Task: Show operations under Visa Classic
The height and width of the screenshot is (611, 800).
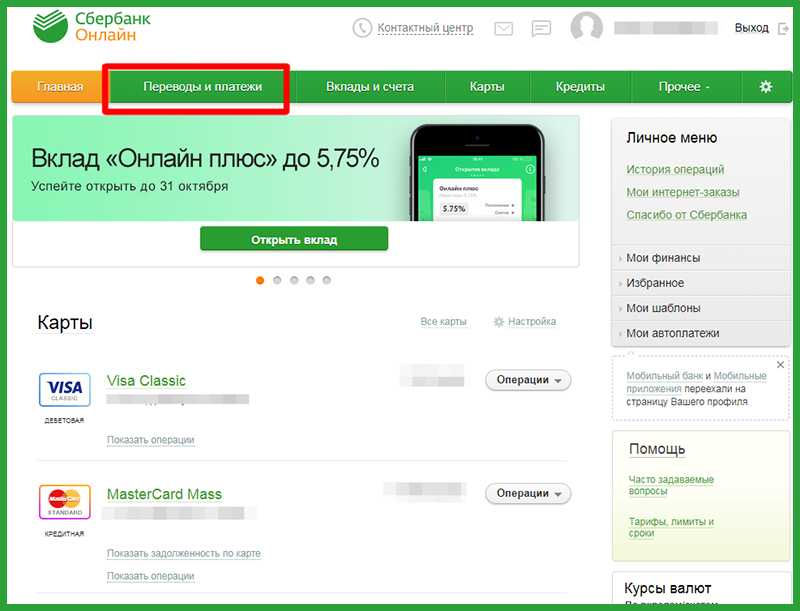Action: point(151,440)
